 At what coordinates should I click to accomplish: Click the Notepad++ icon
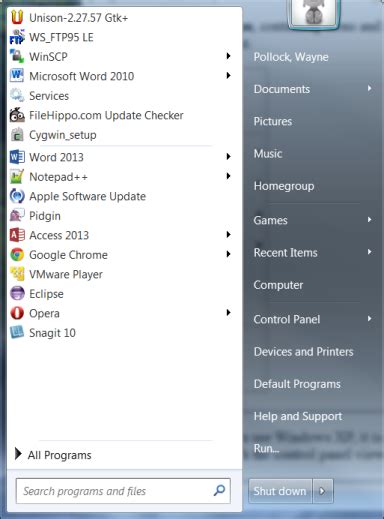point(17,177)
